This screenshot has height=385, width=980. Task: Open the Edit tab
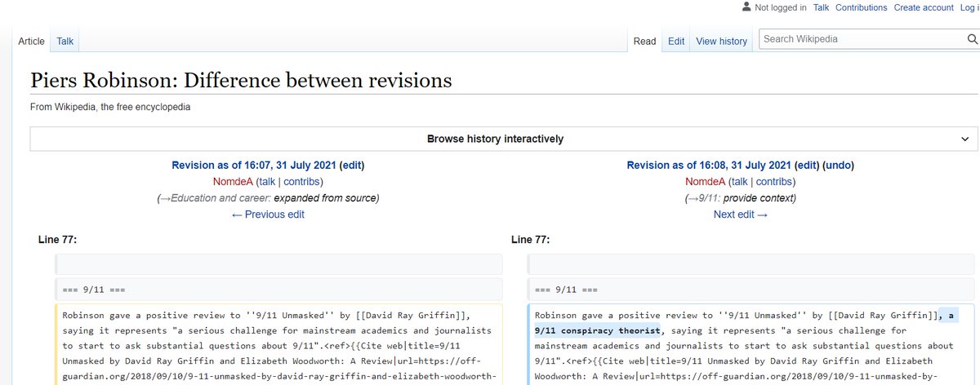click(x=676, y=41)
